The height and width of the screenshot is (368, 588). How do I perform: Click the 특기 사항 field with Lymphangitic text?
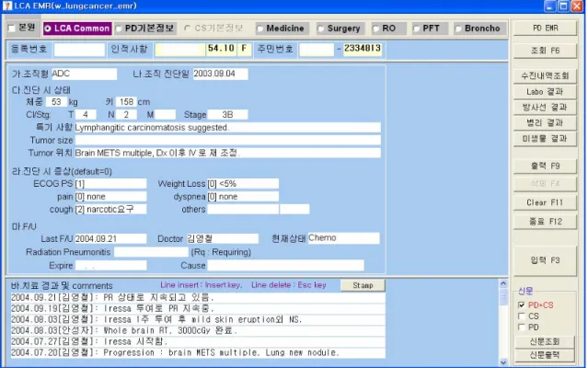coord(227,127)
